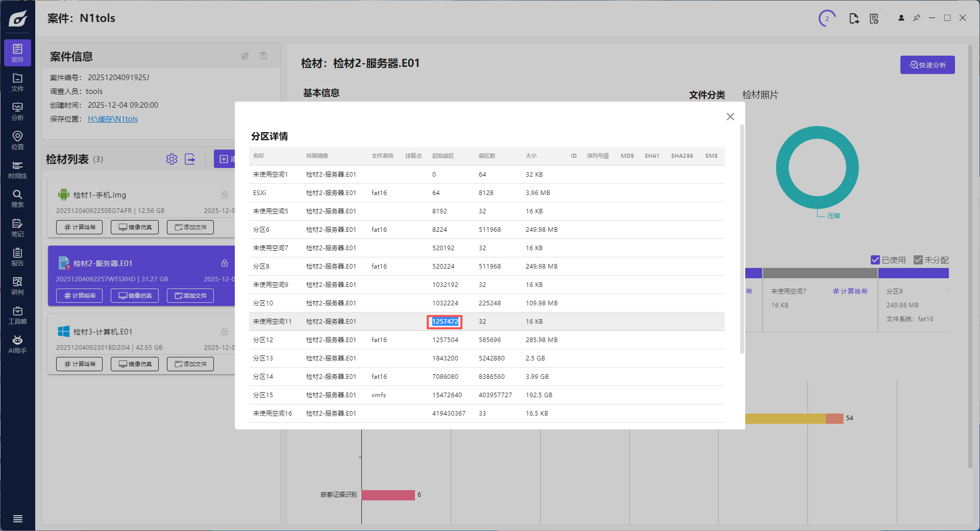Click 计算哈希 link in the 未使用空间7 block

(x=850, y=291)
